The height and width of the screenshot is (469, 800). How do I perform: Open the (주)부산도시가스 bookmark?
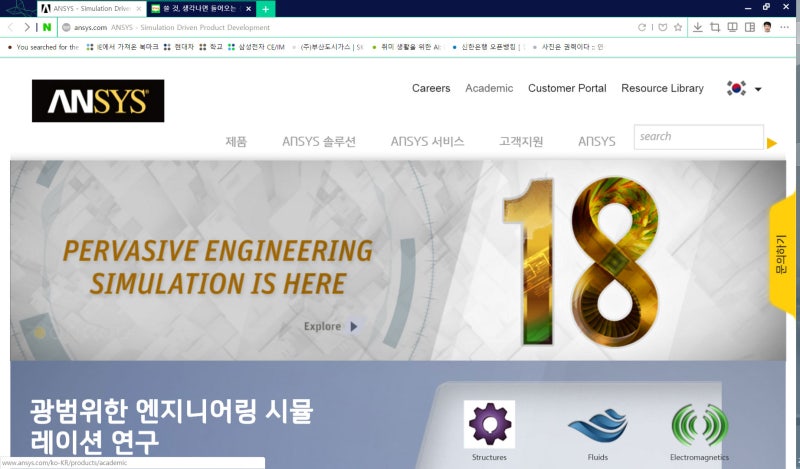click(327, 47)
